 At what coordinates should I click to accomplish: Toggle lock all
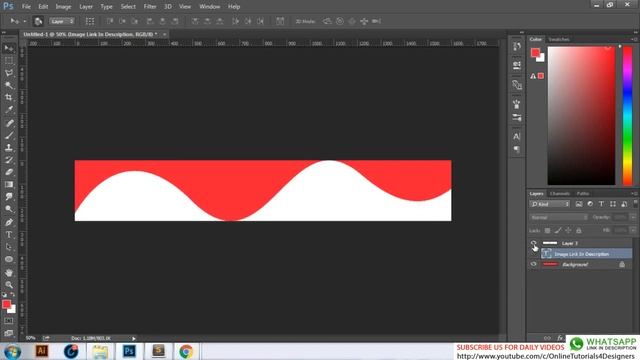click(x=578, y=231)
